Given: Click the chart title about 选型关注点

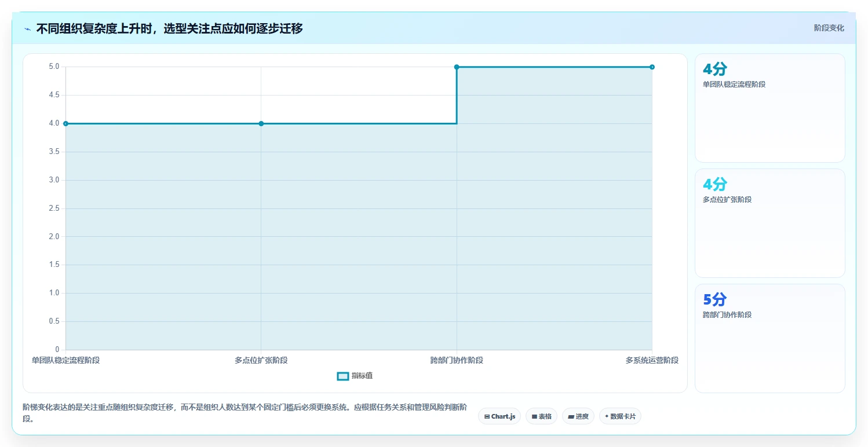Looking at the screenshot, I should (x=169, y=28).
